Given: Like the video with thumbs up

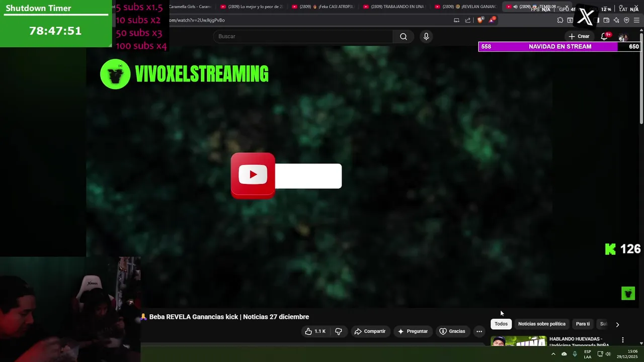Looking at the screenshot, I should (315, 331).
